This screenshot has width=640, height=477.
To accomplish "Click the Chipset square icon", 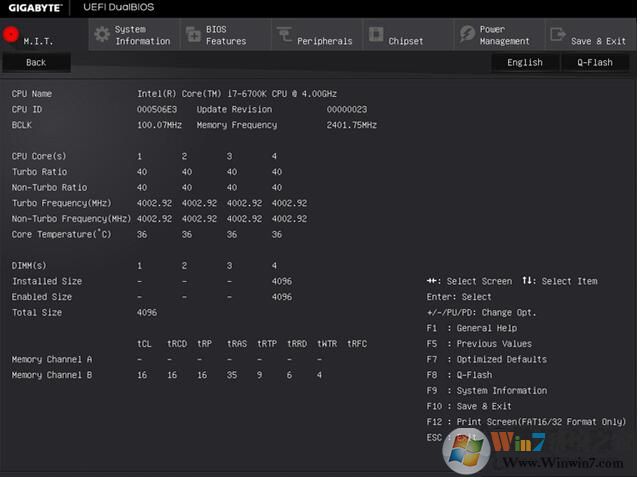I will [x=376, y=34].
